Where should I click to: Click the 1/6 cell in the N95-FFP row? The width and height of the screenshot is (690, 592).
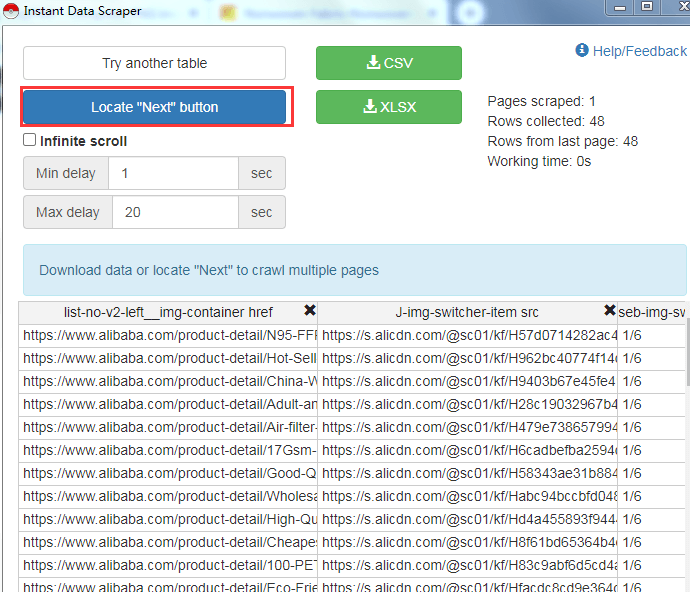[652, 335]
